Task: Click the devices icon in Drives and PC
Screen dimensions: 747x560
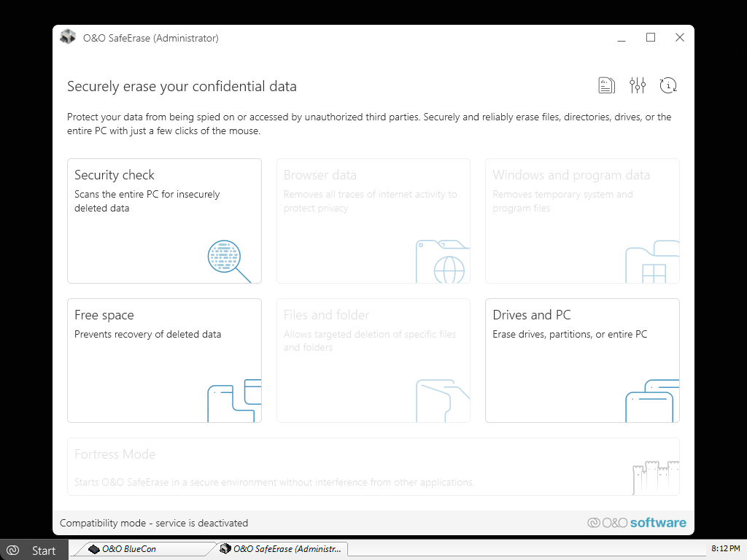Action: click(651, 400)
